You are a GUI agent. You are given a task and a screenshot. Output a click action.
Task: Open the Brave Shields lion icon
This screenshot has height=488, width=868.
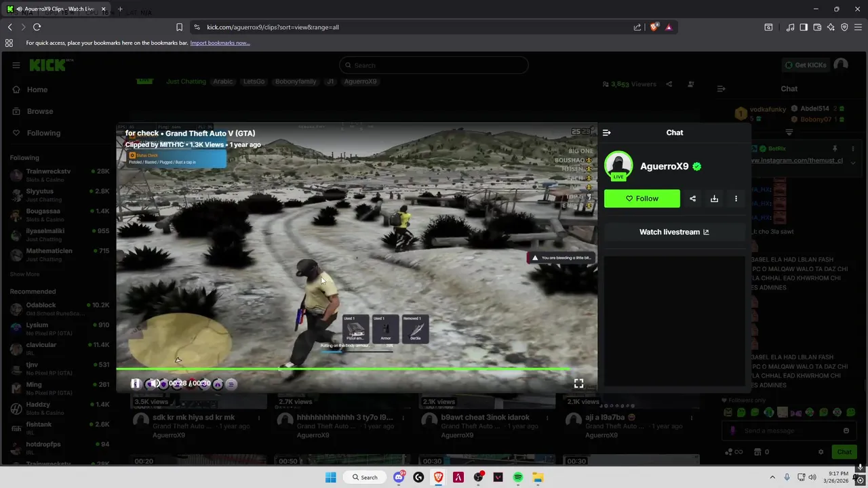[654, 27]
